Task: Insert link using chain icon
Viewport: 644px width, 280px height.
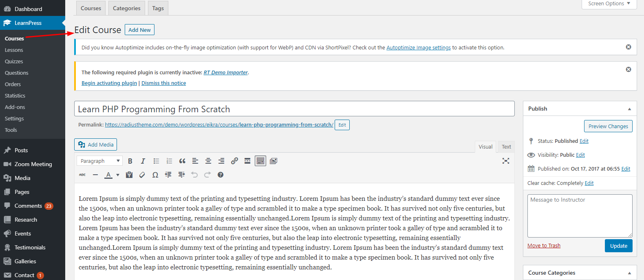Action: (x=234, y=161)
